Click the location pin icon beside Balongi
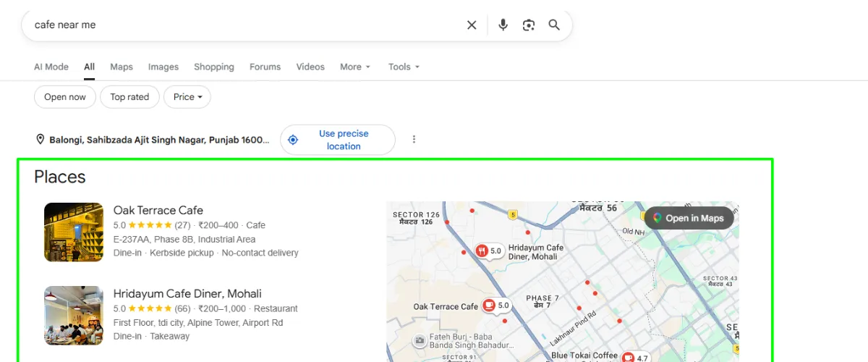Image resolution: width=868 pixels, height=362 pixels. click(40, 139)
